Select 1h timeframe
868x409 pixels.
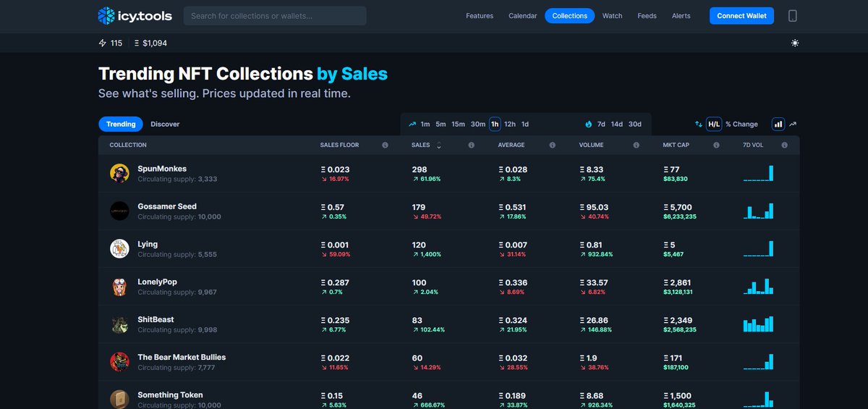click(495, 125)
